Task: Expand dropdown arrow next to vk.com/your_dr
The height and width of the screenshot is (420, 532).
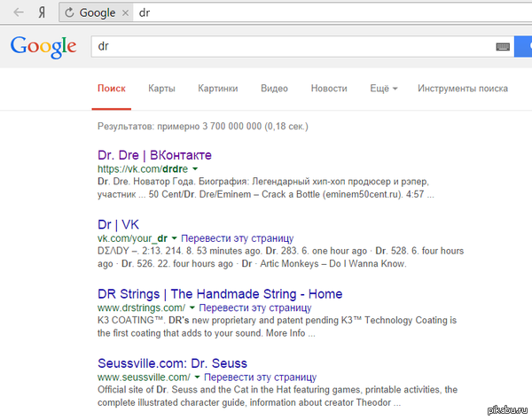Action: point(175,238)
